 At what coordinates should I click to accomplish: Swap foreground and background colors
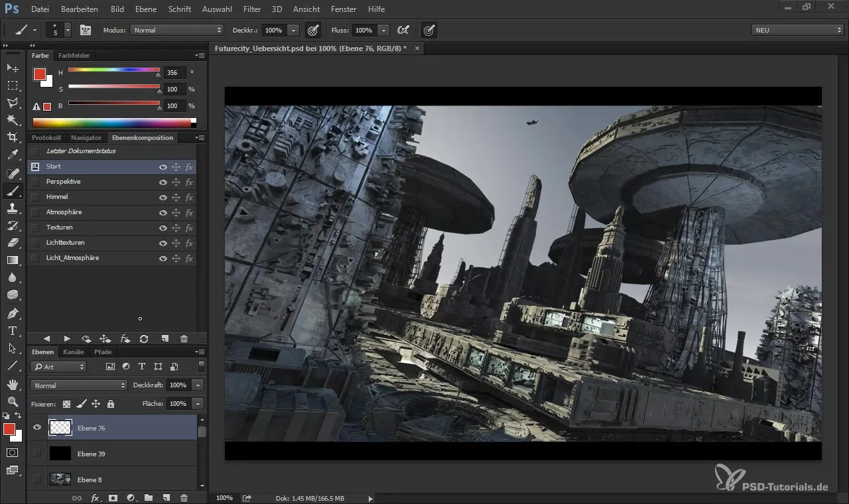pyautogui.click(x=18, y=416)
